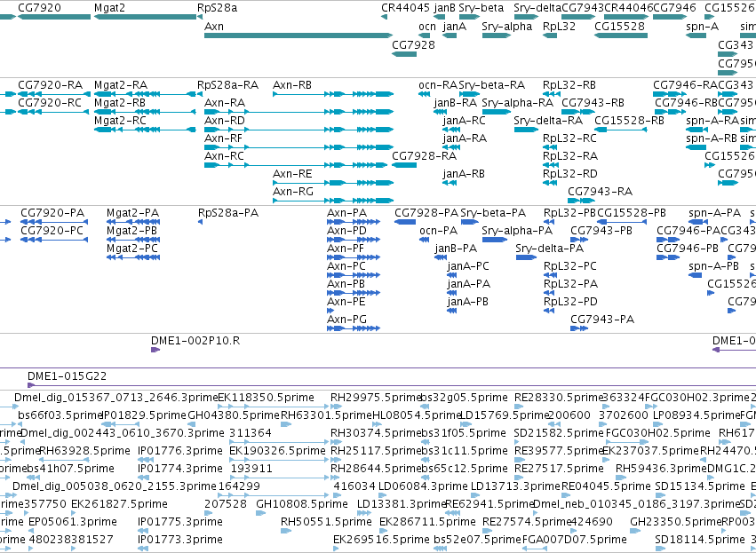Select the Axn-RF transcript label
The height and width of the screenshot is (553, 756).
point(223,138)
